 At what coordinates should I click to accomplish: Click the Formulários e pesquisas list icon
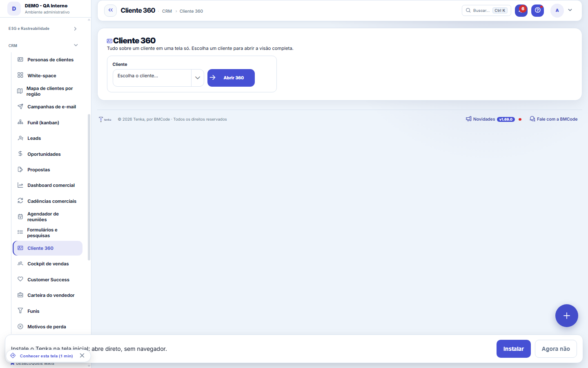coord(20,232)
